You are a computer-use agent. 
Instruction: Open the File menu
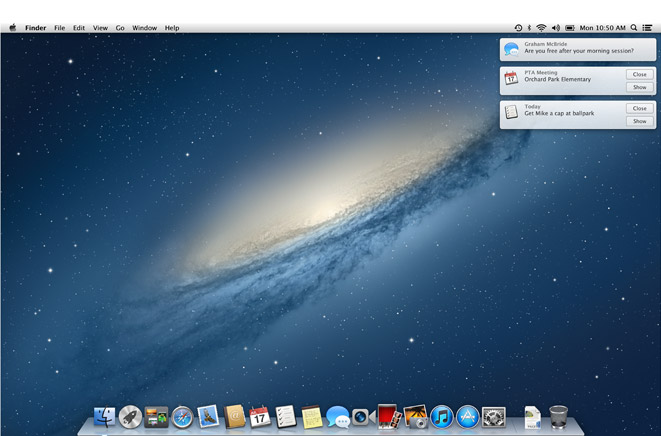pyautogui.click(x=60, y=28)
